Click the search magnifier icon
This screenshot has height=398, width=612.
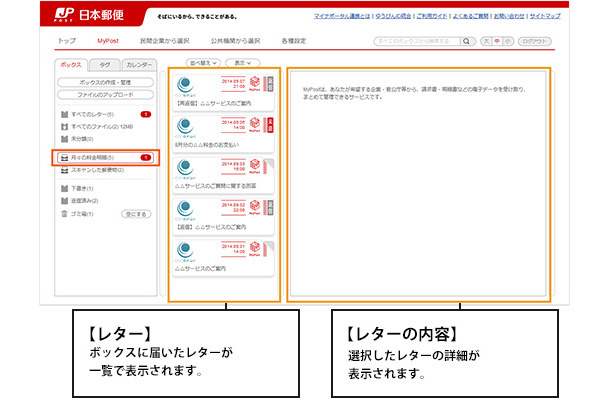pos(466,41)
